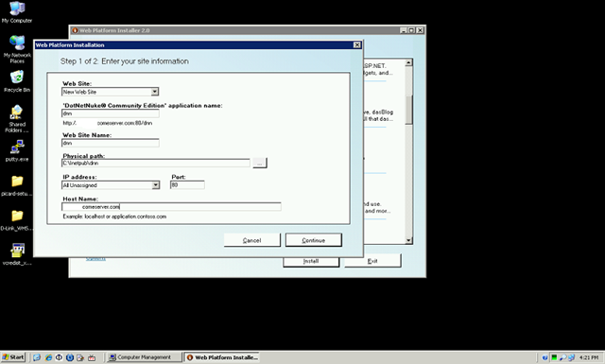Click Exit in Web Platform Installer window
605x364 pixels.
372,261
